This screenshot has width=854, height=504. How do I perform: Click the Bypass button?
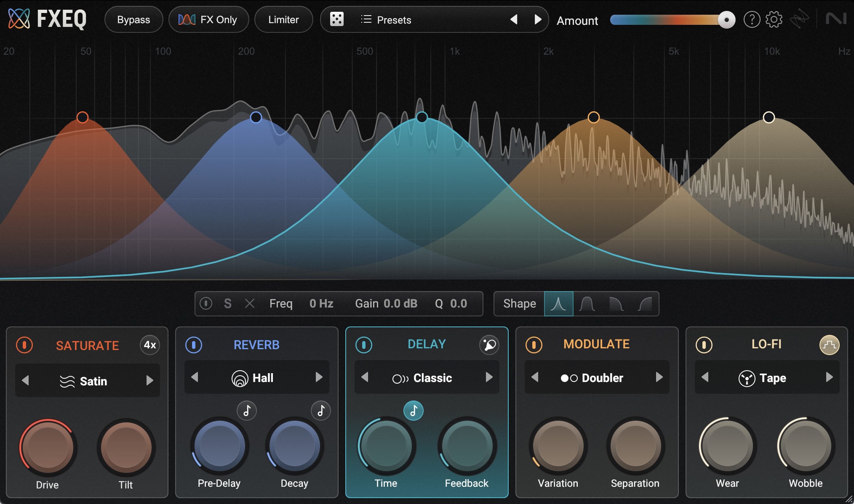click(133, 20)
